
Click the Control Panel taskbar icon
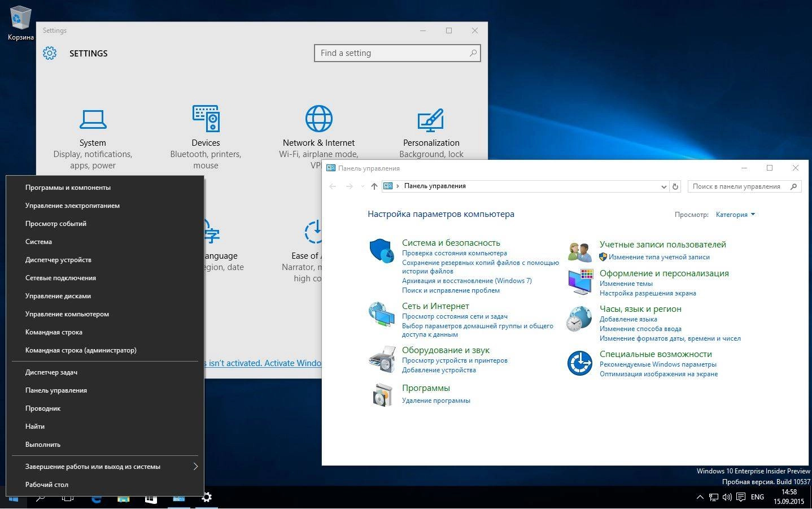tap(178, 498)
